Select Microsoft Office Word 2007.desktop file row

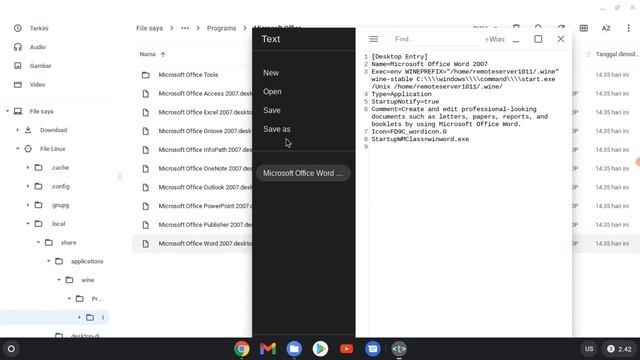pyautogui.click(x=193, y=243)
